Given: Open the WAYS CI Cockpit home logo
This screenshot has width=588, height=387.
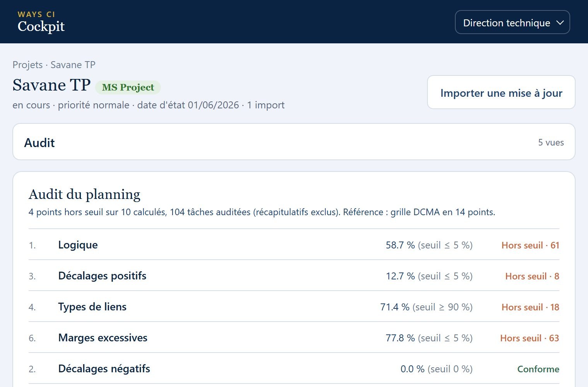Looking at the screenshot, I should point(41,22).
